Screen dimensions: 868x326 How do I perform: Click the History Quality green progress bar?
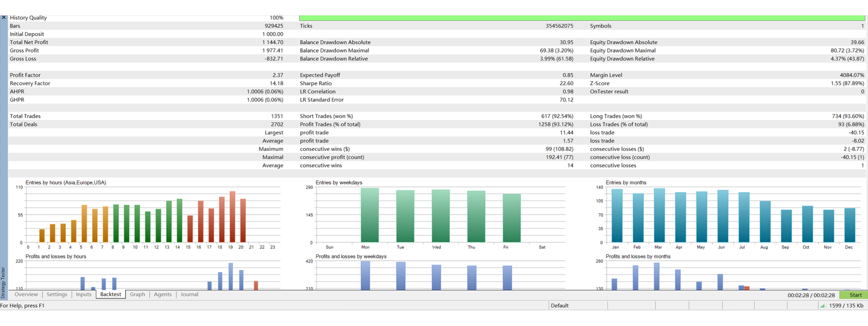click(582, 18)
